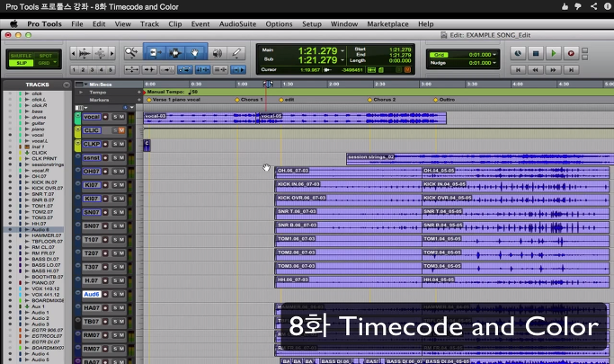Select the Pencil tool

tap(236, 53)
